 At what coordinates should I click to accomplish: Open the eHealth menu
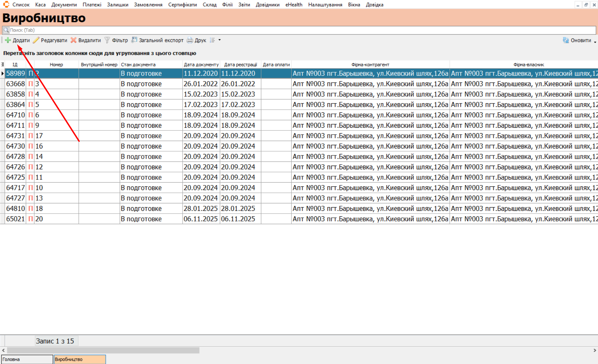[x=294, y=5]
